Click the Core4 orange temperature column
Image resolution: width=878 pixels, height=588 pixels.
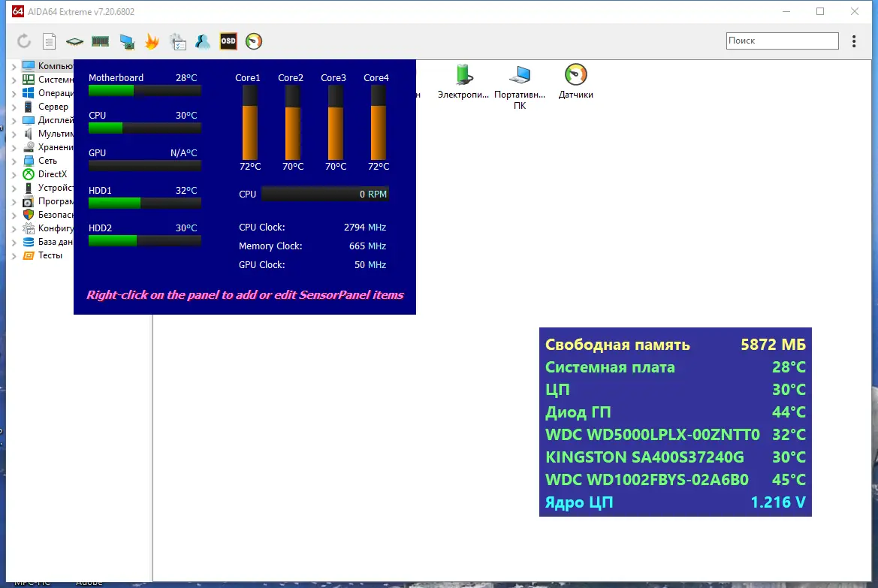[x=378, y=122]
